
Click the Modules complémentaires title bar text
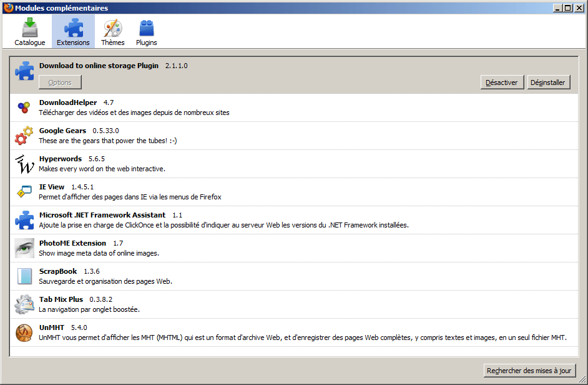[62, 8]
